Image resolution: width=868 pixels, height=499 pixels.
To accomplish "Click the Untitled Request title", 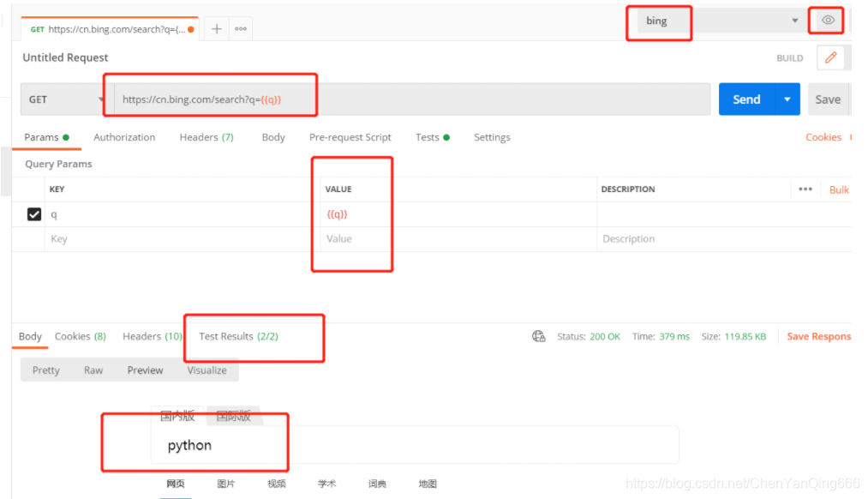I will coord(65,57).
